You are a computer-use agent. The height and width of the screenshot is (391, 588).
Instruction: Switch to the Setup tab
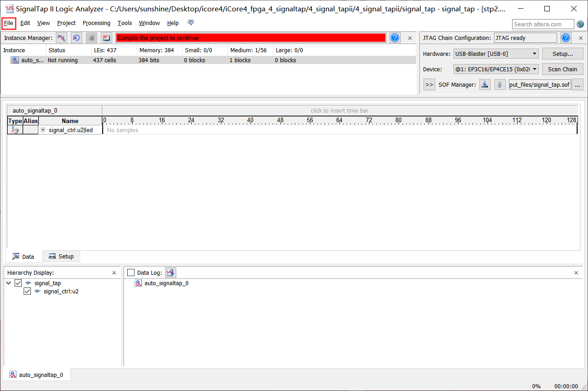pyautogui.click(x=61, y=257)
